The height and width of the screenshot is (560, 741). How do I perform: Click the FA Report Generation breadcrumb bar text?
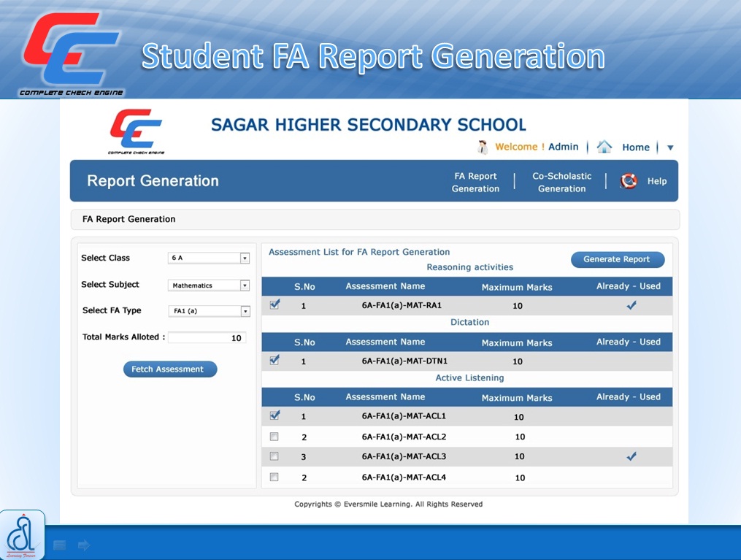click(x=128, y=219)
